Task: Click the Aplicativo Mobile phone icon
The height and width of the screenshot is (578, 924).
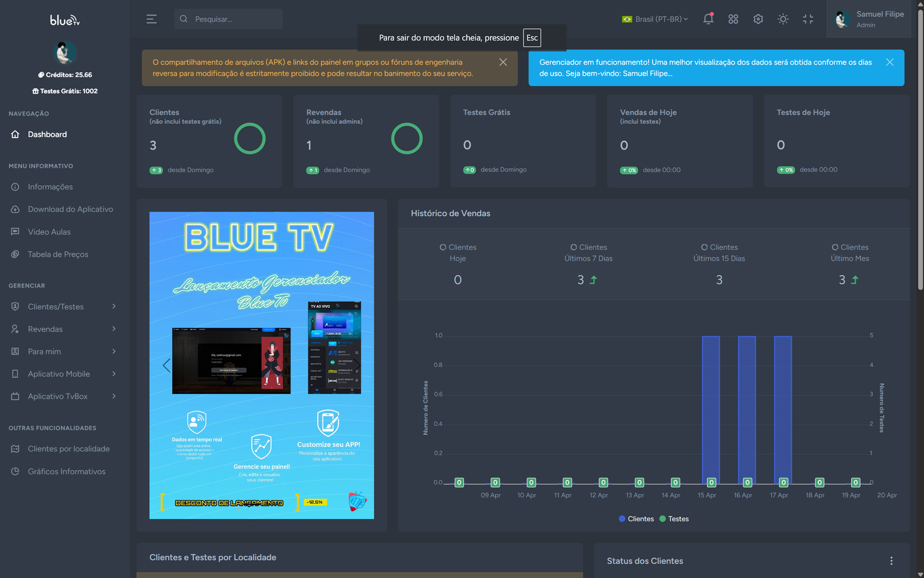Action: click(x=15, y=374)
